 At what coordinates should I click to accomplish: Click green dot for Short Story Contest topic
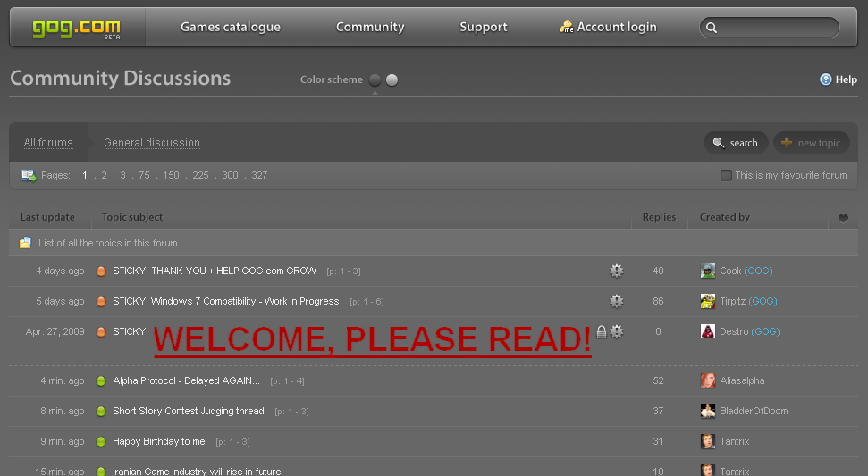[101, 412]
